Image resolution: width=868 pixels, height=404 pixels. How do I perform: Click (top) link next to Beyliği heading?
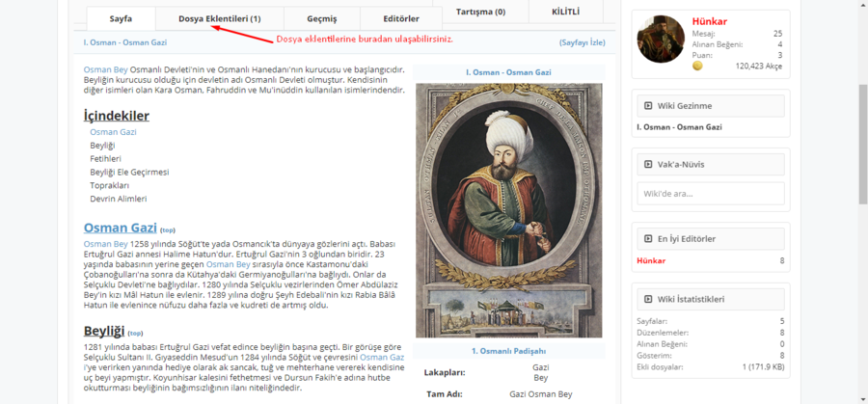[135, 334]
